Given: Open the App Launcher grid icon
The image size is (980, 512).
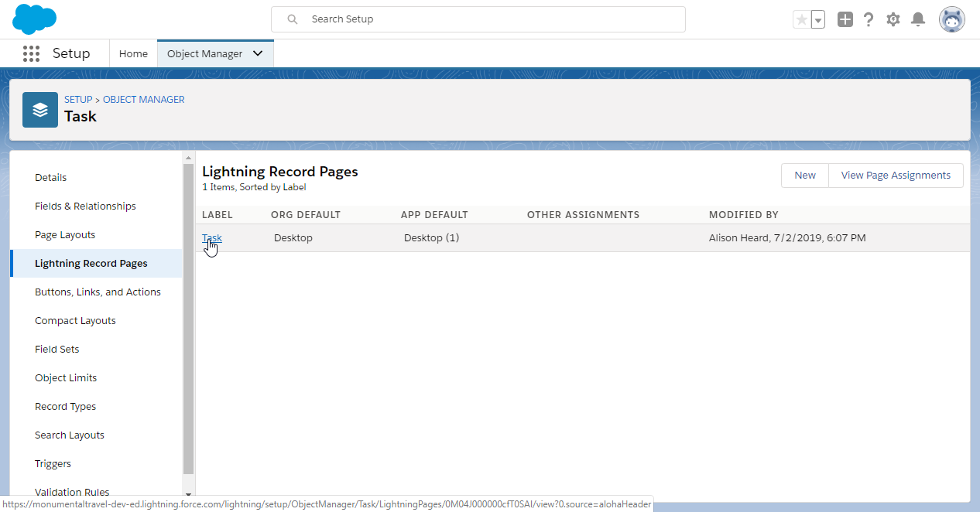Looking at the screenshot, I should (x=31, y=53).
